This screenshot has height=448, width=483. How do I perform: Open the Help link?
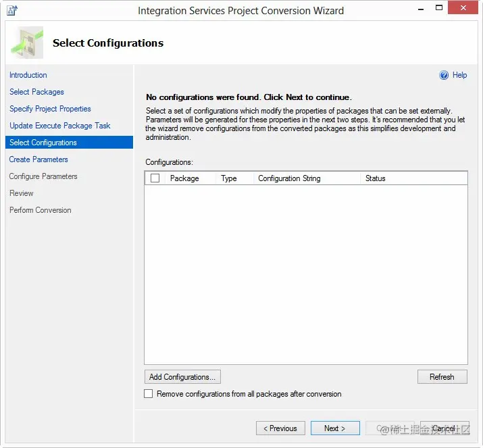click(459, 75)
